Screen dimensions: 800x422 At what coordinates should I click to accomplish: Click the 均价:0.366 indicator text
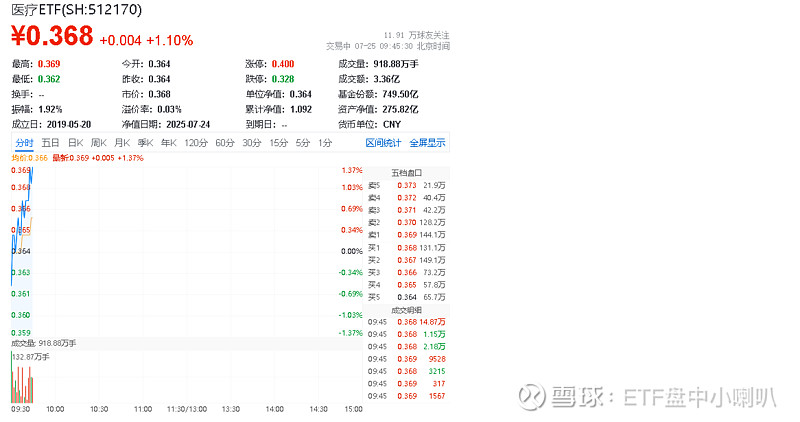[30, 158]
